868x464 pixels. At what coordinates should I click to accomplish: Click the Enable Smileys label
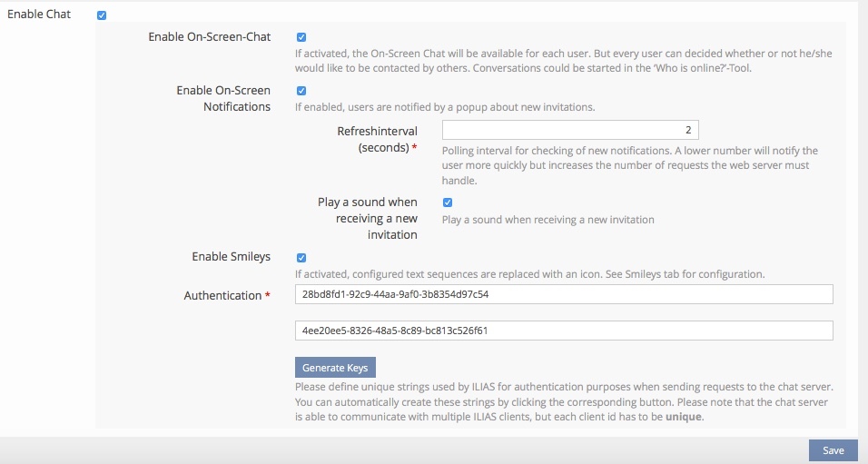tap(231, 257)
